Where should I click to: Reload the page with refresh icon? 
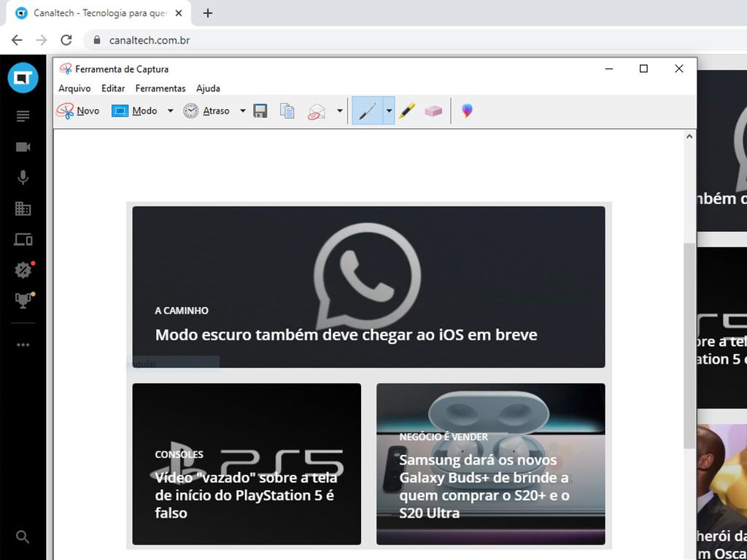click(66, 40)
